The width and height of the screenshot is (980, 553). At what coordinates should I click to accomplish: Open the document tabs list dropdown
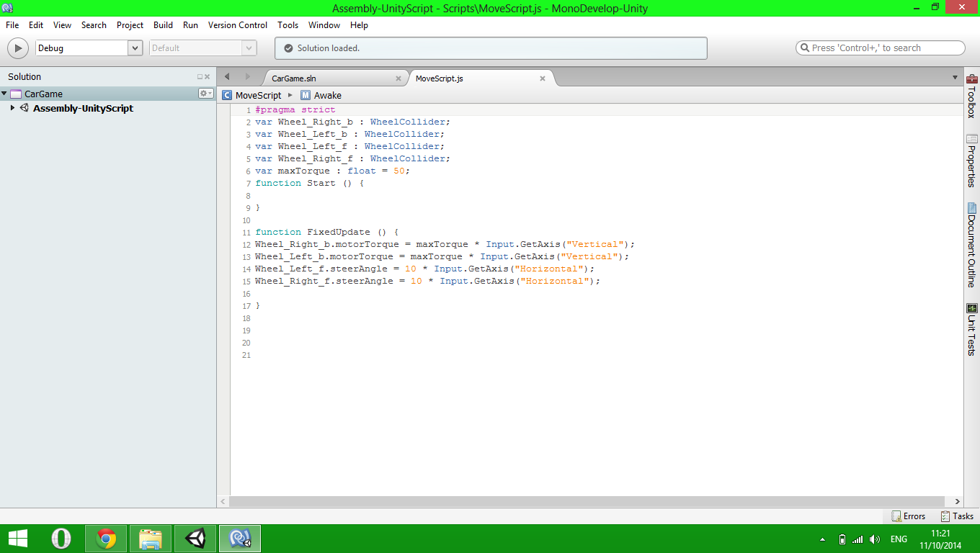coord(955,77)
